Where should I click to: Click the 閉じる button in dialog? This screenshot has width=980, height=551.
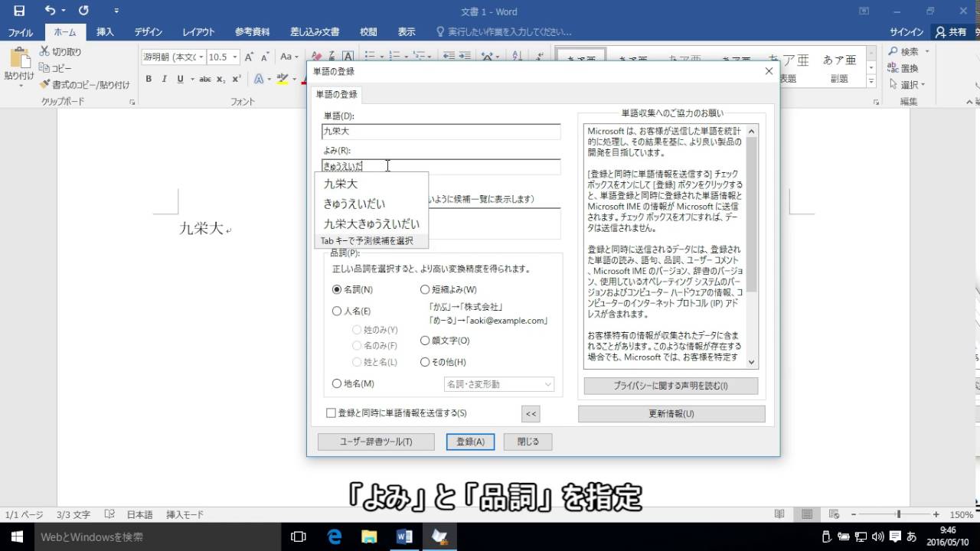[528, 442]
